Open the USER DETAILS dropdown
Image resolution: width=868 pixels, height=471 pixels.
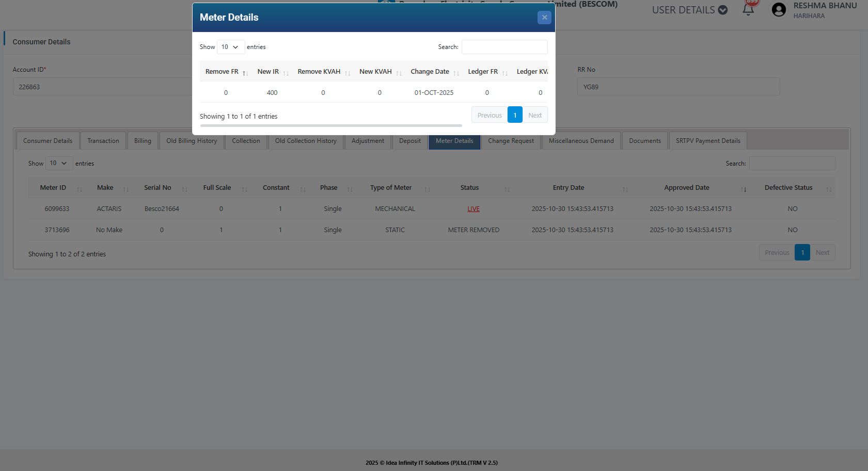[689, 10]
